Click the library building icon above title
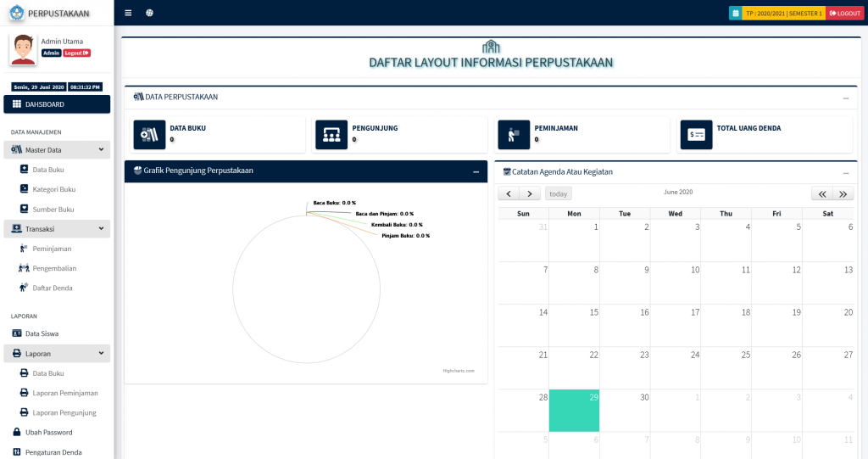Viewport: 868px width, 459px height. [x=491, y=47]
